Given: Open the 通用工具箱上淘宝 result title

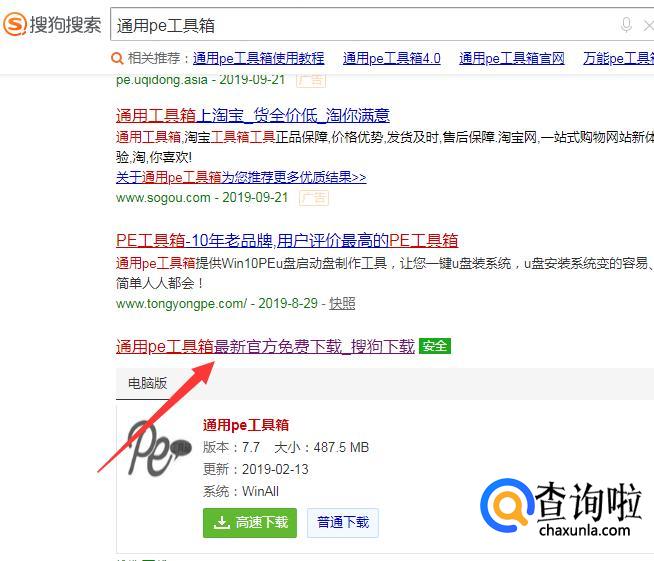Looking at the screenshot, I should click(x=253, y=115).
